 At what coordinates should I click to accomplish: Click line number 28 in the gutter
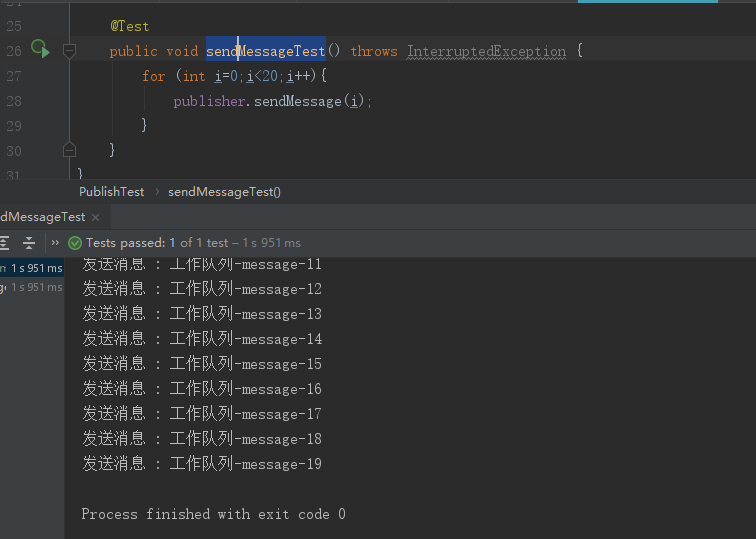pos(14,101)
